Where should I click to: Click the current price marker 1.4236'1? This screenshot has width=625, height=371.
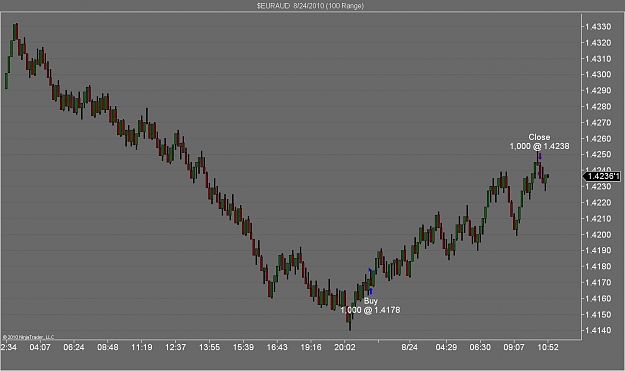(x=603, y=176)
